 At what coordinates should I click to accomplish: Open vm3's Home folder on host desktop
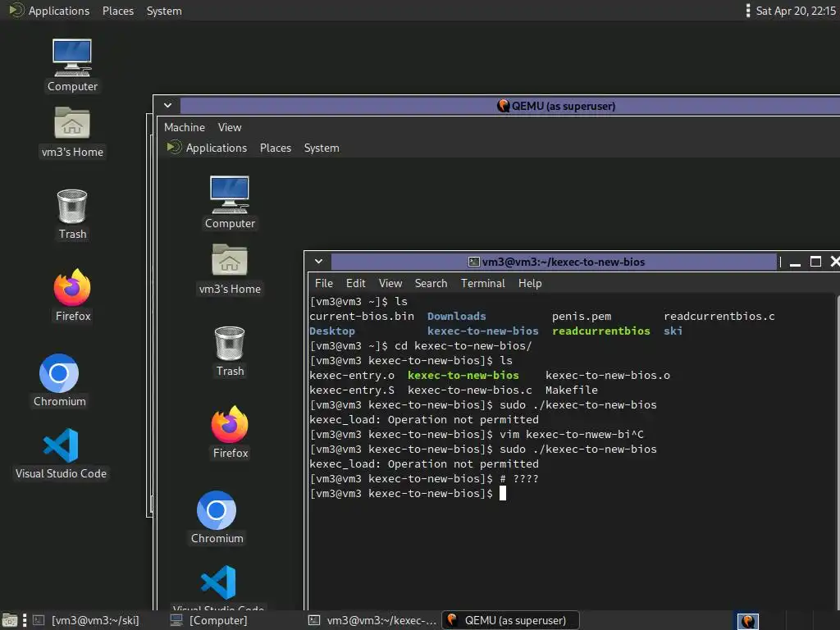click(72, 123)
